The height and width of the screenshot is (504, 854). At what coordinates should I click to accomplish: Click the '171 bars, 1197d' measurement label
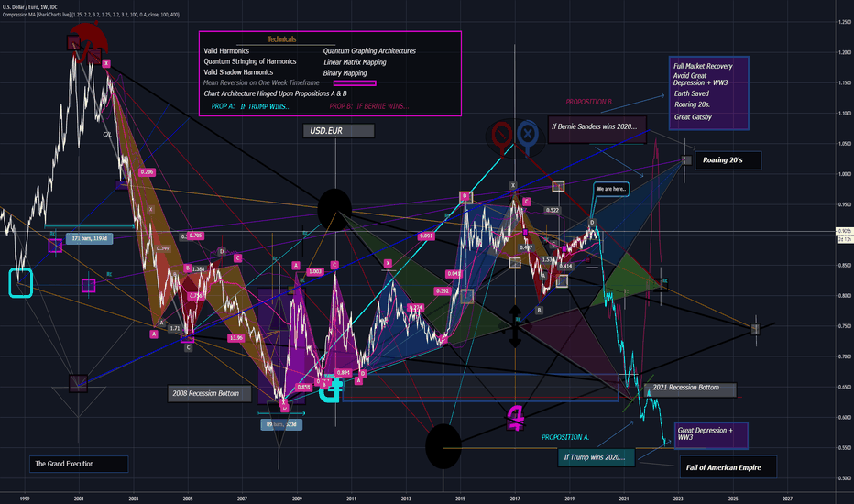tap(89, 238)
